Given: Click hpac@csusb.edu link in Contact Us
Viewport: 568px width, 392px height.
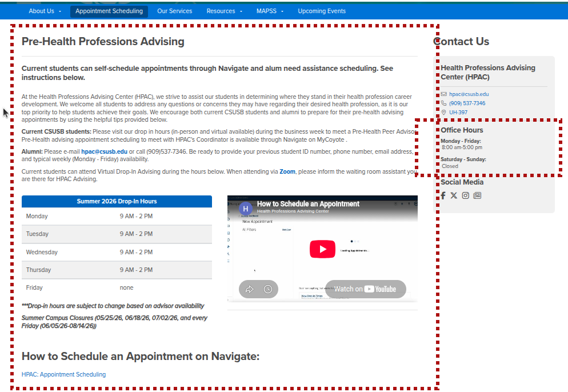Looking at the screenshot, I should tap(469, 94).
